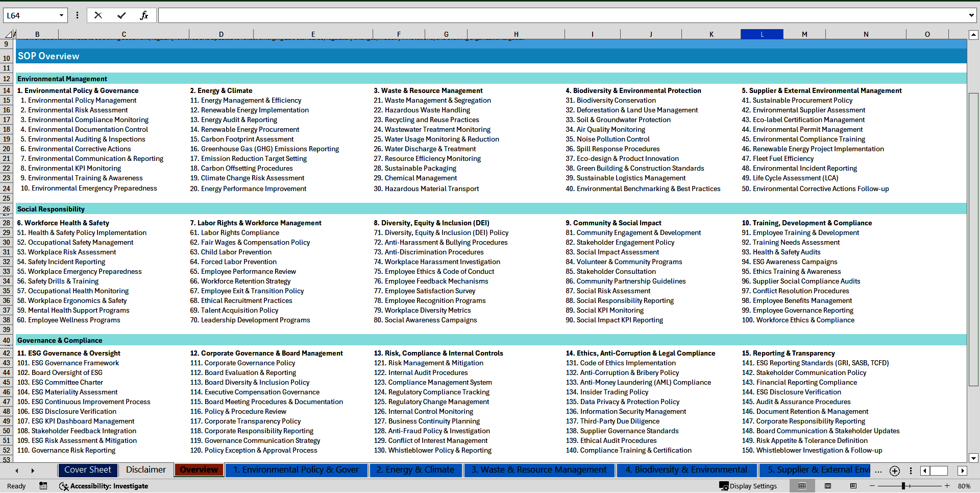Click the zoom out minus icon
This screenshot has height=493, width=980.
pyautogui.click(x=872, y=486)
